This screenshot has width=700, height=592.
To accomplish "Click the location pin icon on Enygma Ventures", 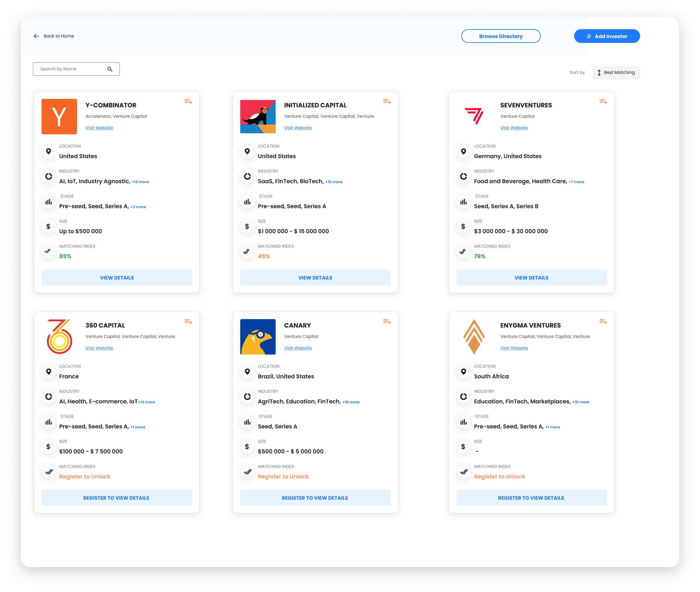I will click(463, 371).
